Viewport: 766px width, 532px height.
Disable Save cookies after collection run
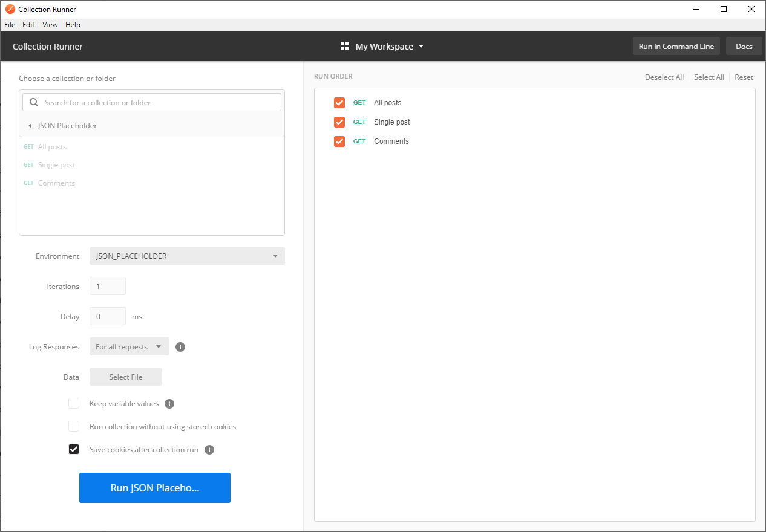[x=74, y=450]
